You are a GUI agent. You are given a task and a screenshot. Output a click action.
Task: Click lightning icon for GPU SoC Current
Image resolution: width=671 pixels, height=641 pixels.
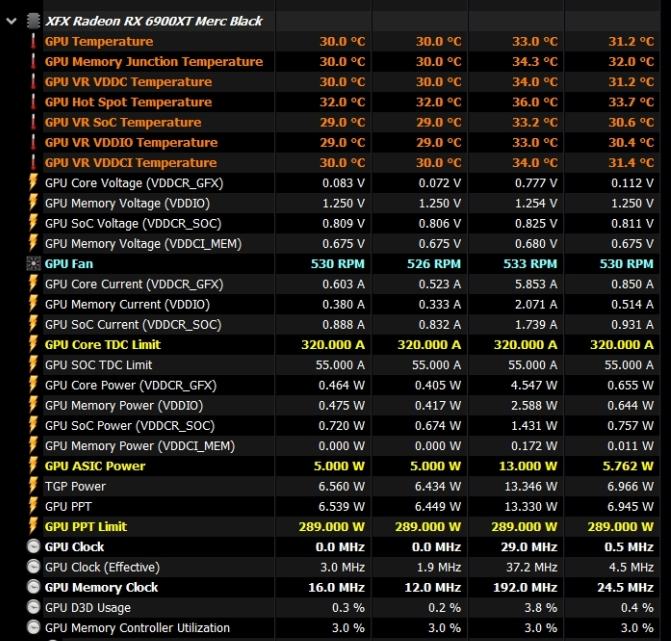pyautogui.click(x=33, y=324)
